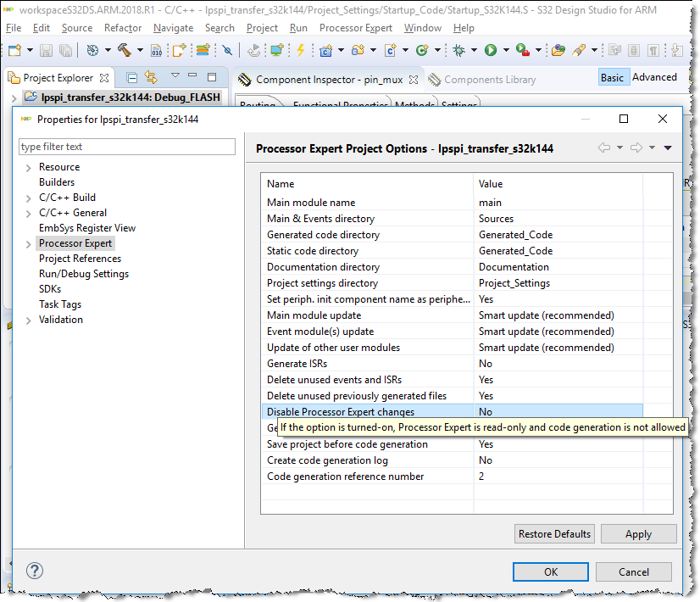
Task: Click the help question mark icon in dialog
Action: click(34, 571)
